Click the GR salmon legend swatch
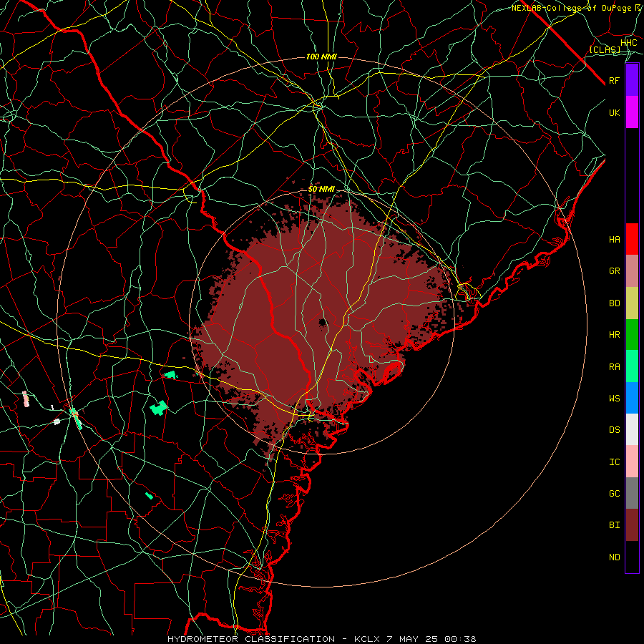 point(632,271)
